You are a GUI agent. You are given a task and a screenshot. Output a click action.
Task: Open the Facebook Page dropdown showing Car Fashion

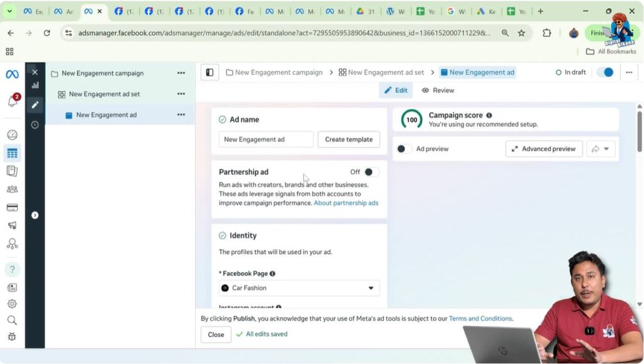(299, 288)
